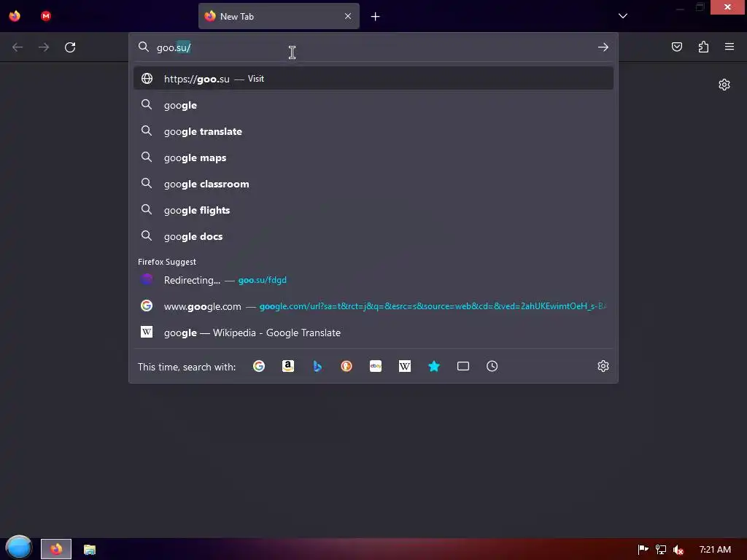Open google Wikipedia Google Translate entry
This screenshot has height=560, width=747.
click(x=373, y=332)
